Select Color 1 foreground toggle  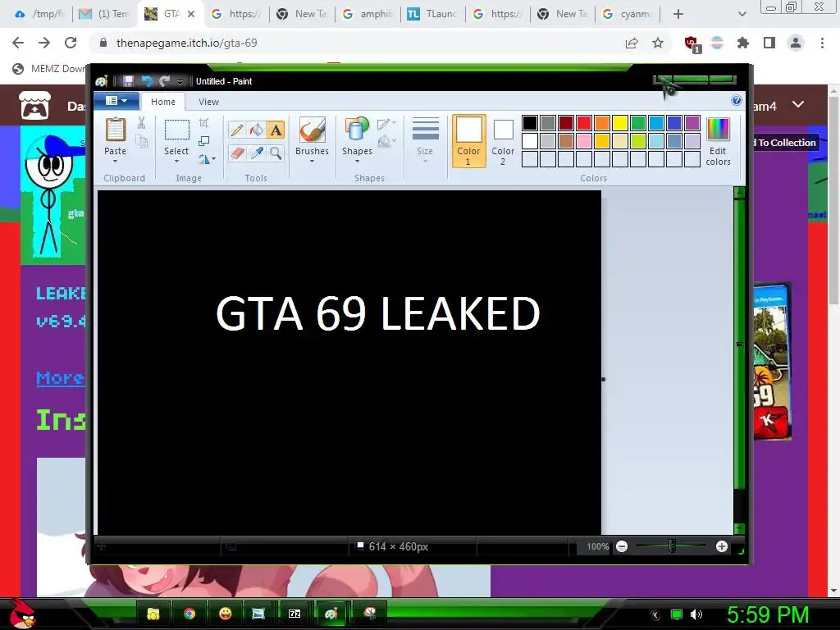click(x=468, y=141)
